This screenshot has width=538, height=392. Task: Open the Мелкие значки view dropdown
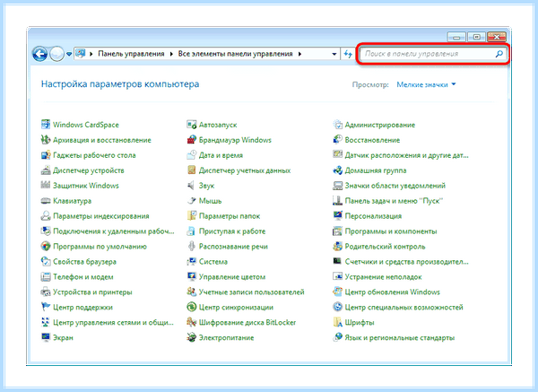(426, 84)
